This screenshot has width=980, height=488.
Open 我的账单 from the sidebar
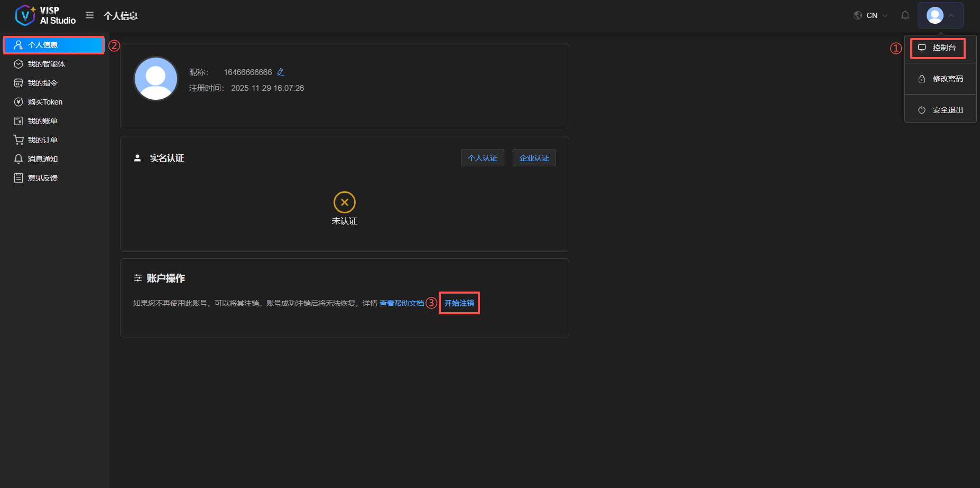pyautogui.click(x=42, y=121)
